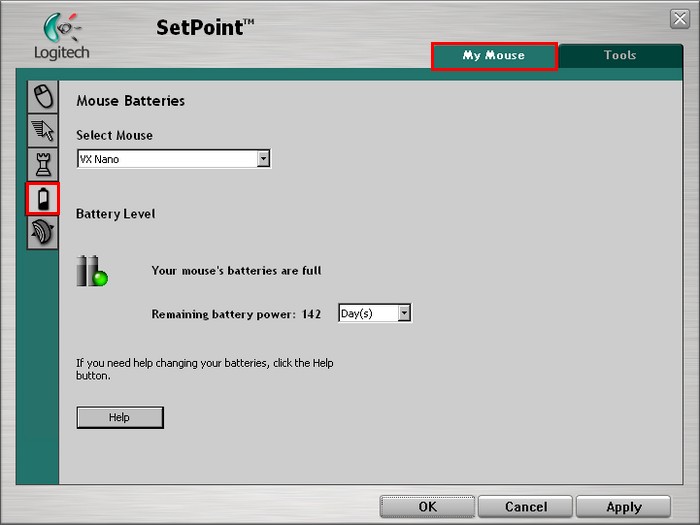Click the 'If you need help changing your batteries' text

click(x=205, y=369)
